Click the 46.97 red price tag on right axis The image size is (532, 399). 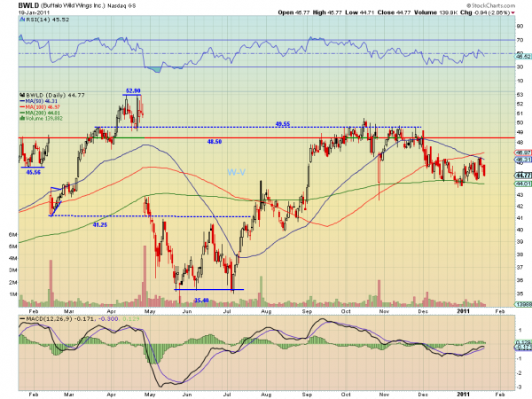pos(523,153)
